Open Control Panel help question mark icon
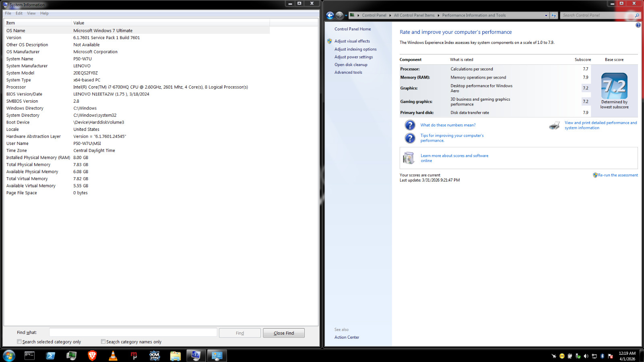The height and width of the screenshot is (362, 644). [638, 25]
